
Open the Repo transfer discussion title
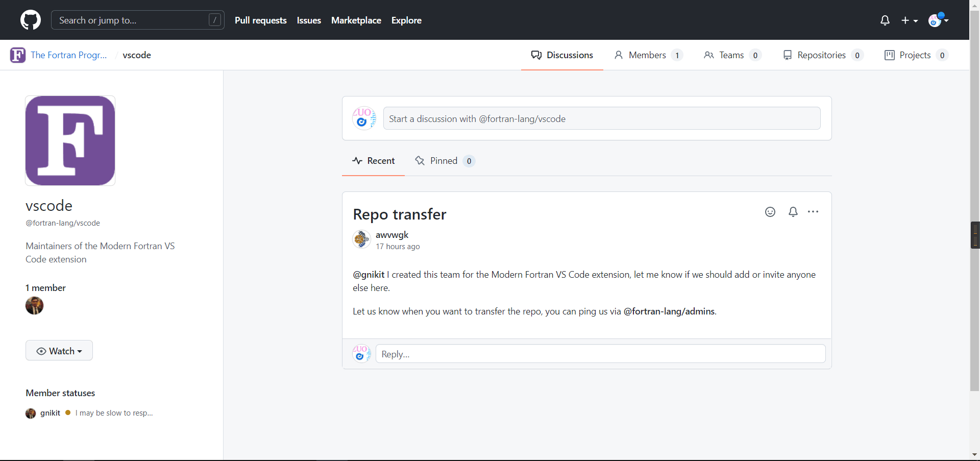(400, 214)
